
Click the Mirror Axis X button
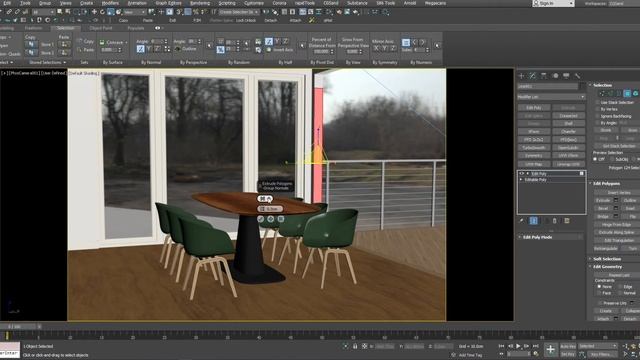[376, 48]
